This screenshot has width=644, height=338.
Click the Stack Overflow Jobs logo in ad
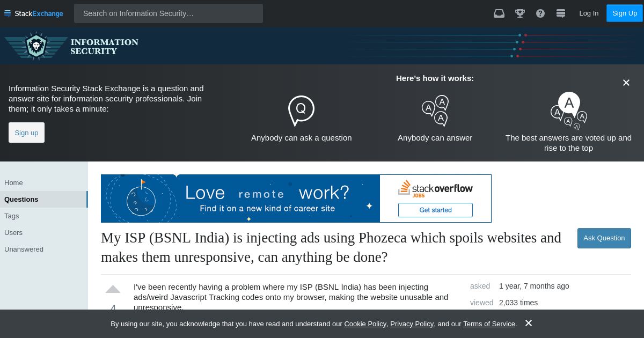[435, 188]
